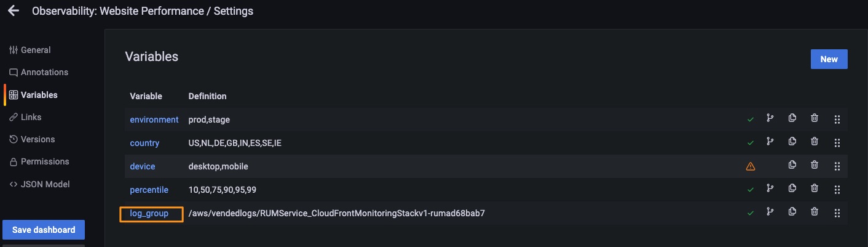Open the environment variable link
Screen dimensions: 868x247
tap(154, 119)
